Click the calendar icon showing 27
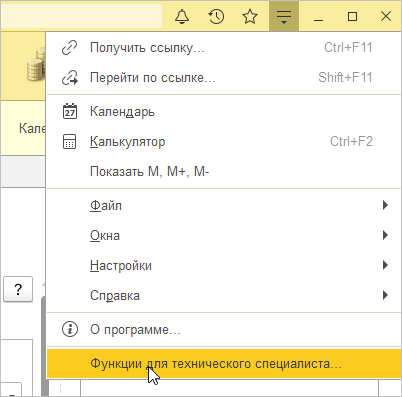 [70, 111]
